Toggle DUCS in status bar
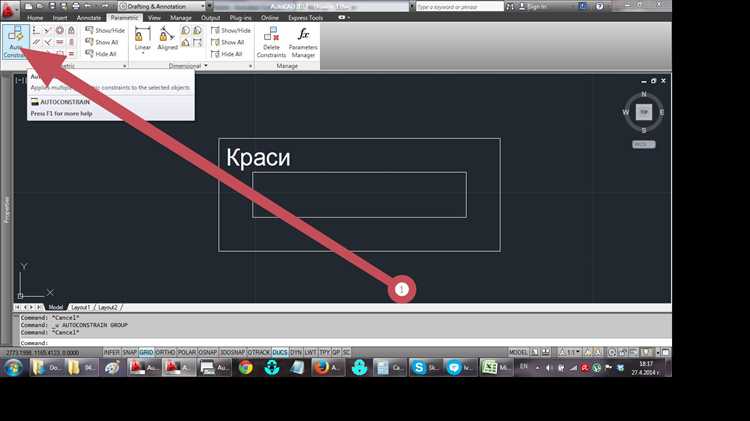750x421 pixels. click(280, 353)
